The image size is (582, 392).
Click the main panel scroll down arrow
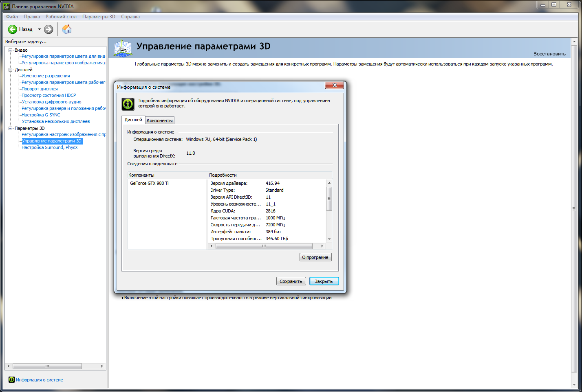click(574, 384)
